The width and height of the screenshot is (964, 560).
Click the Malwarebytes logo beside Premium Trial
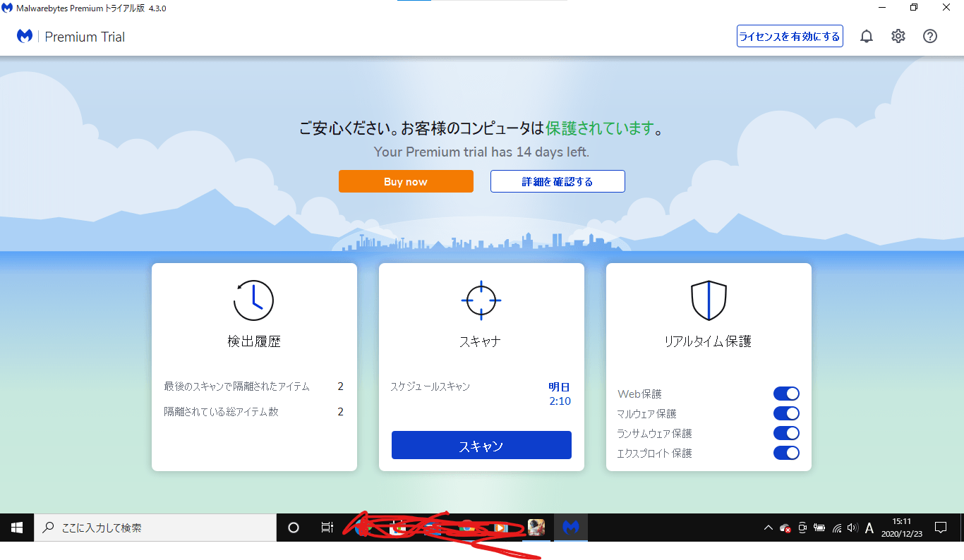click(x=25, y=37)
